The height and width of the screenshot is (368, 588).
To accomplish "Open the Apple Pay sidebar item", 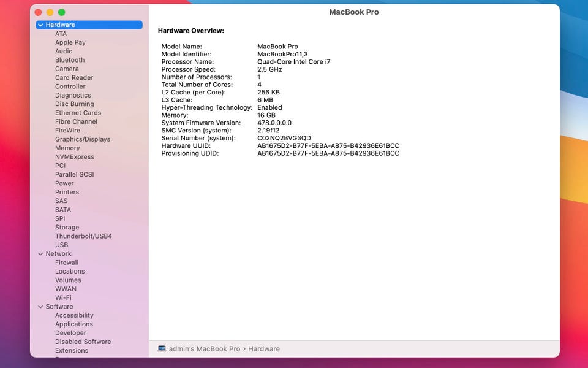I will click(70, 42).
